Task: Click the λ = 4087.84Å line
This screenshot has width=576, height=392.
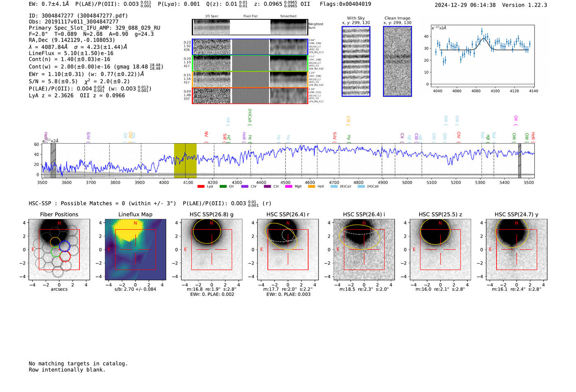Action: click(x=78, y=47)
